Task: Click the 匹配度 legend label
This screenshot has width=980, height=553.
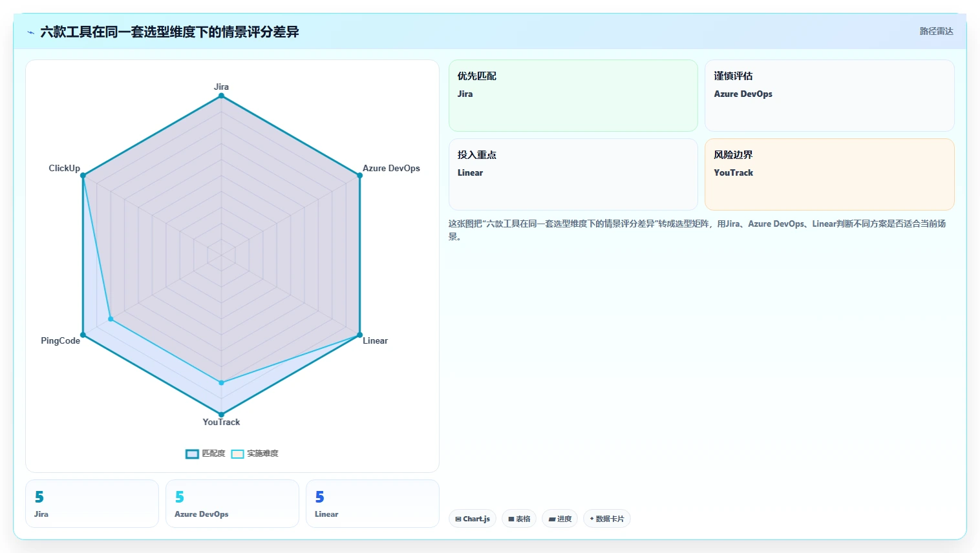Action: coord(213,454)
